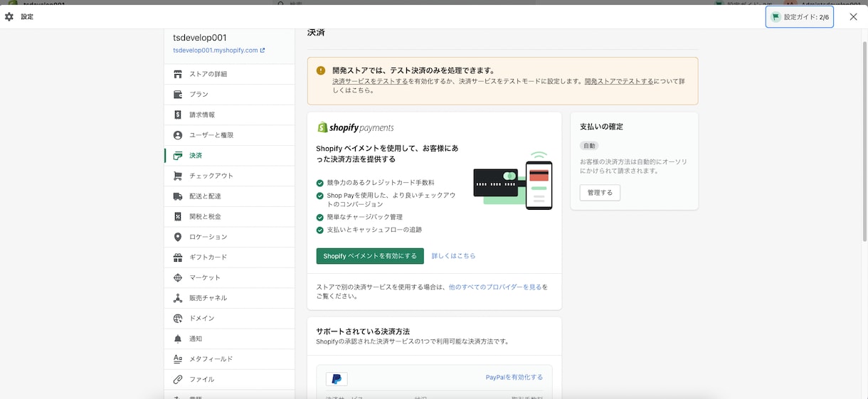The height and width of the screenshot is (399, 868).
Task: Click the taxes receipt icon
Action: [x=178, y=216]
